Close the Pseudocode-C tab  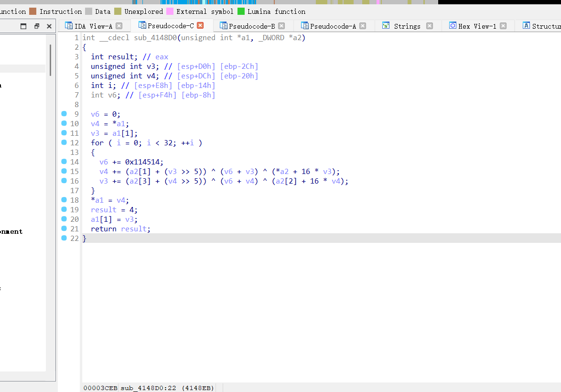(x=200, y=25)
